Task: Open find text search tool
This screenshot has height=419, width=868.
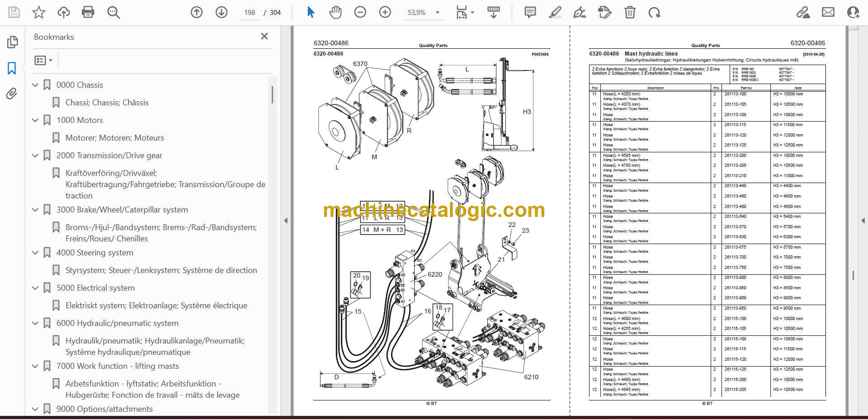Action: point(113,12)
